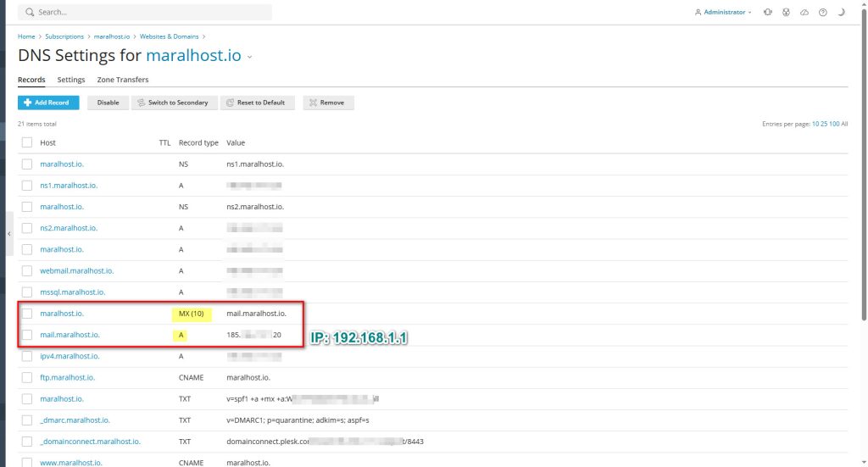
Task: Click the Switch to Secondary button
Action: 172,103
